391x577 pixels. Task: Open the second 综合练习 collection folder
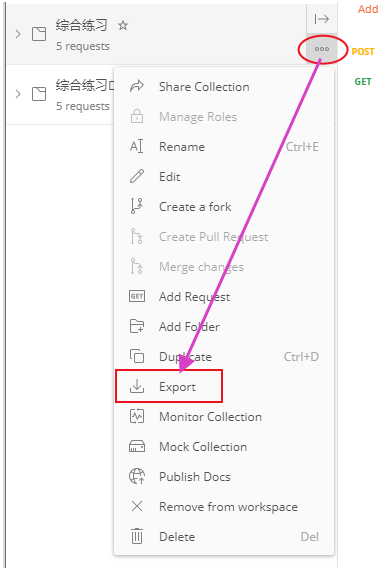pos(85,85)
